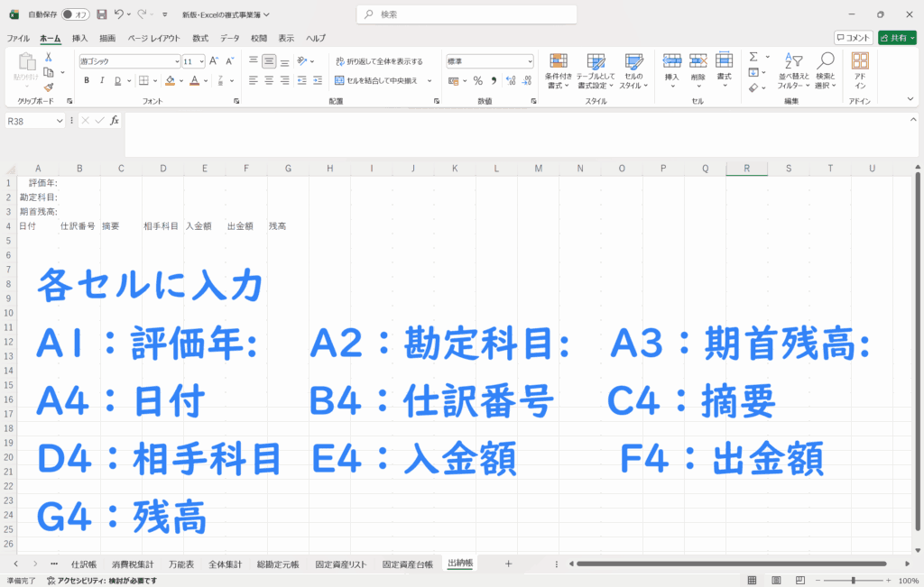Open Sort & Filter (並べ替えとフィルター)

(791, 70)
